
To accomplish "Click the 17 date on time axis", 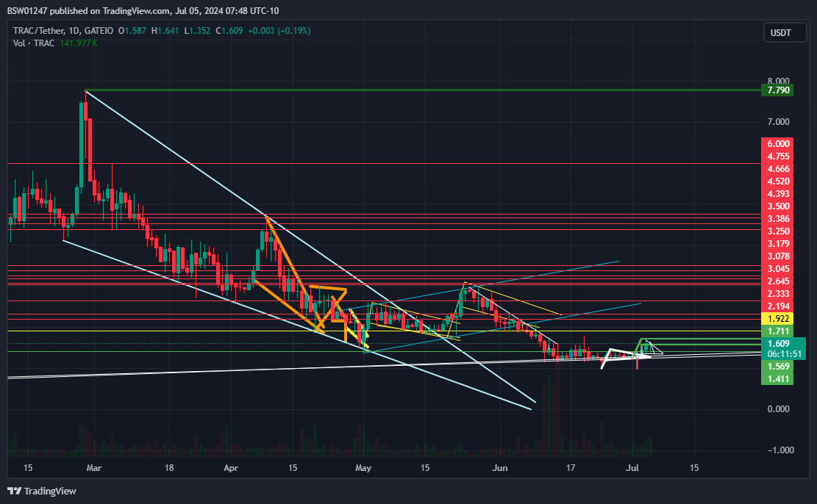I will [x=571, y=468].
